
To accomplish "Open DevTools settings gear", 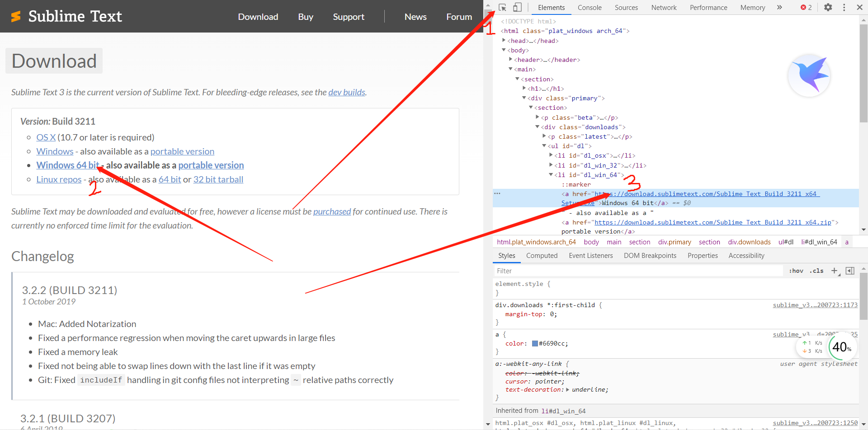I will [x=828, y=7].
